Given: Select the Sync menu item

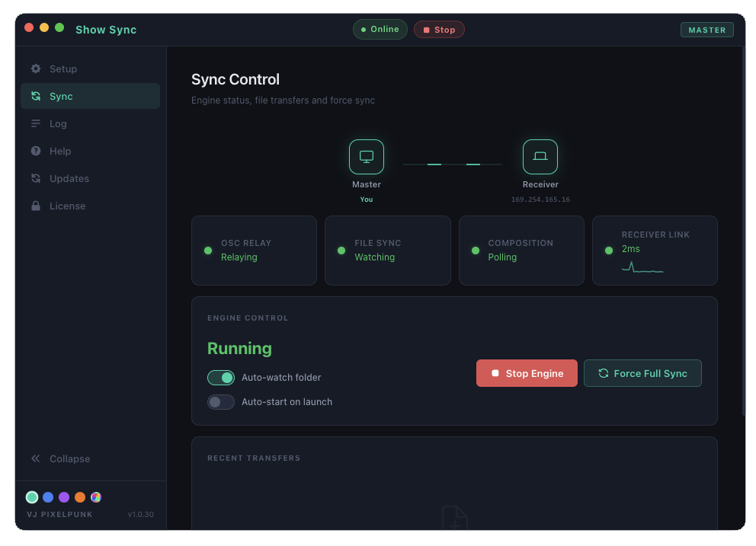Looking at the screenshot, I should (x=90, y=96).
